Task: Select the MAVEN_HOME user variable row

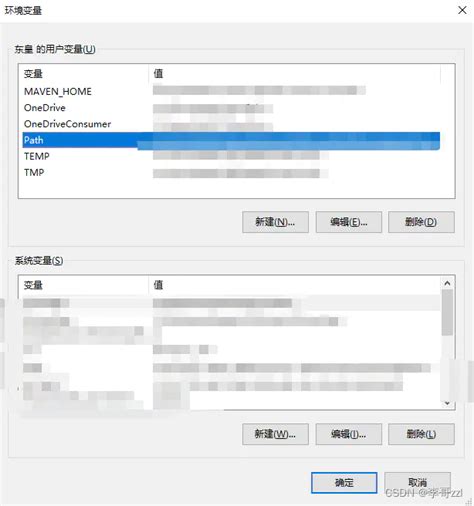Action: pos(232,91)
